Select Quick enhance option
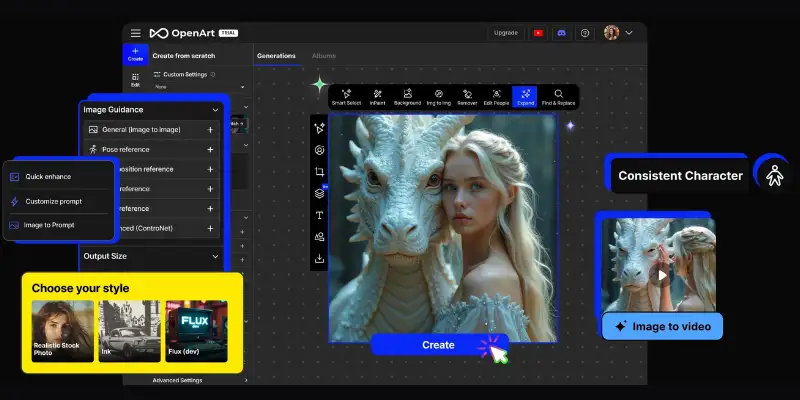Image resolution: width=800 pixels, height=400 pixels. pos(58,177)
